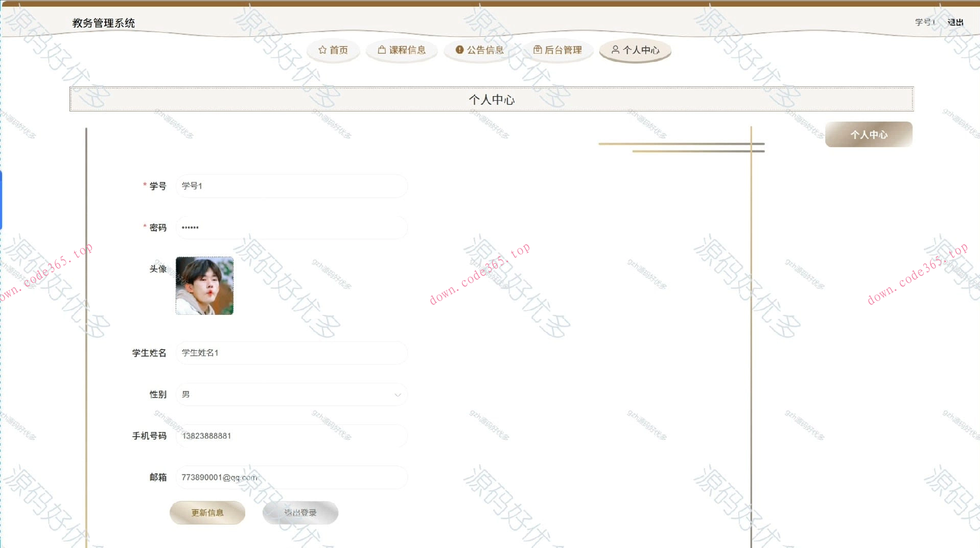
Task: Click the star icon beside 首页
Action: coord(322,50)
